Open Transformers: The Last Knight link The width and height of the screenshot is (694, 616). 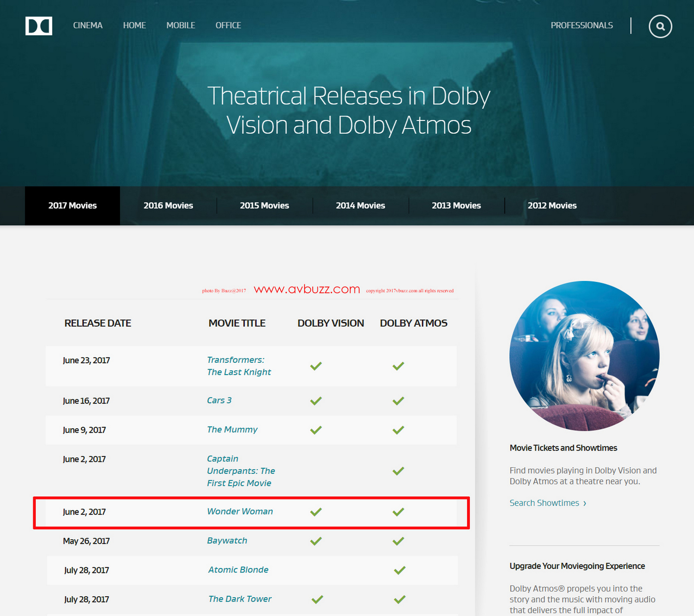coord(239,366)
